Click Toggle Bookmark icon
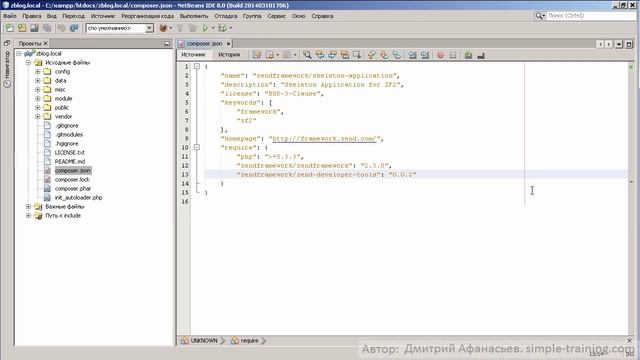The image size is (640, 360). [x=397, y=55]
